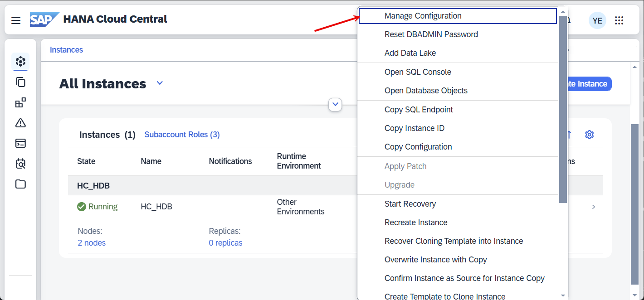Click the Apply Patch entry
This screenshot has width=644, height=300.
point(458,166)
